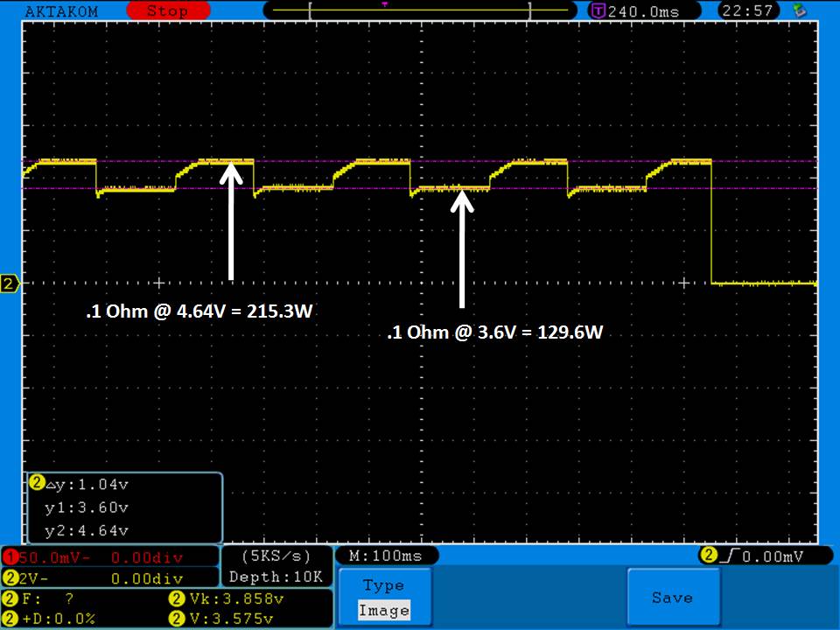This screenshot has height=630, width=840.
Task: Click the AKTAKOM brand label
Action: 62,11
